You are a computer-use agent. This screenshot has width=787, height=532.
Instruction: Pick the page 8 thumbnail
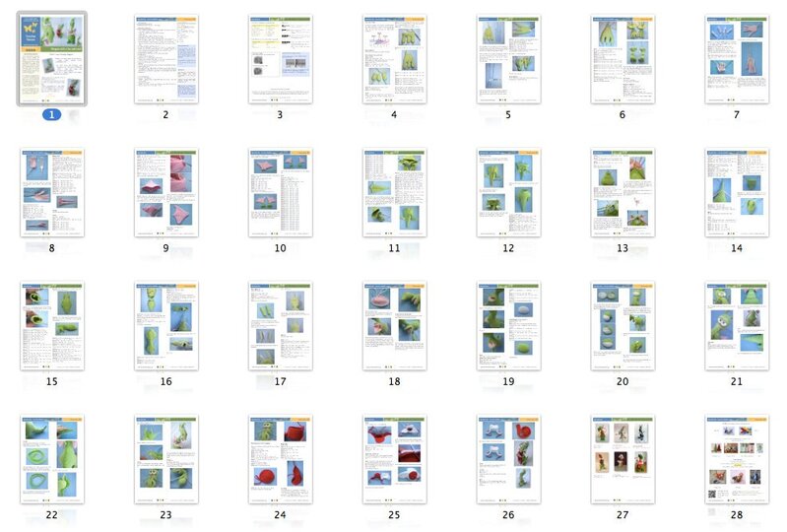(x=51, y=192)
